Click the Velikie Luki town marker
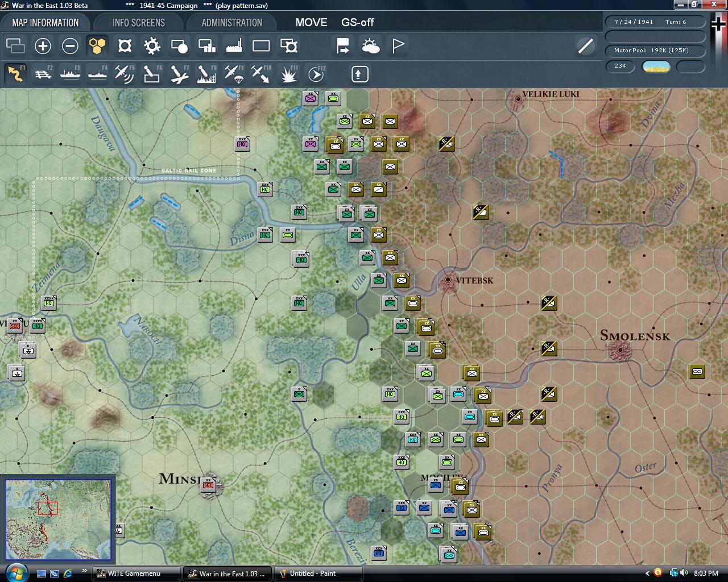Viewport: 728px width, 582px height. point(518,99)
